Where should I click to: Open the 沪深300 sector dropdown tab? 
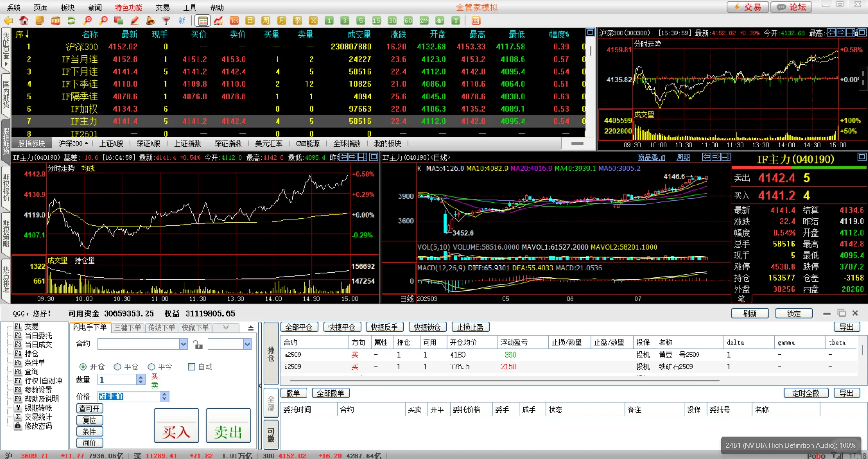click(x=73, y=143)
